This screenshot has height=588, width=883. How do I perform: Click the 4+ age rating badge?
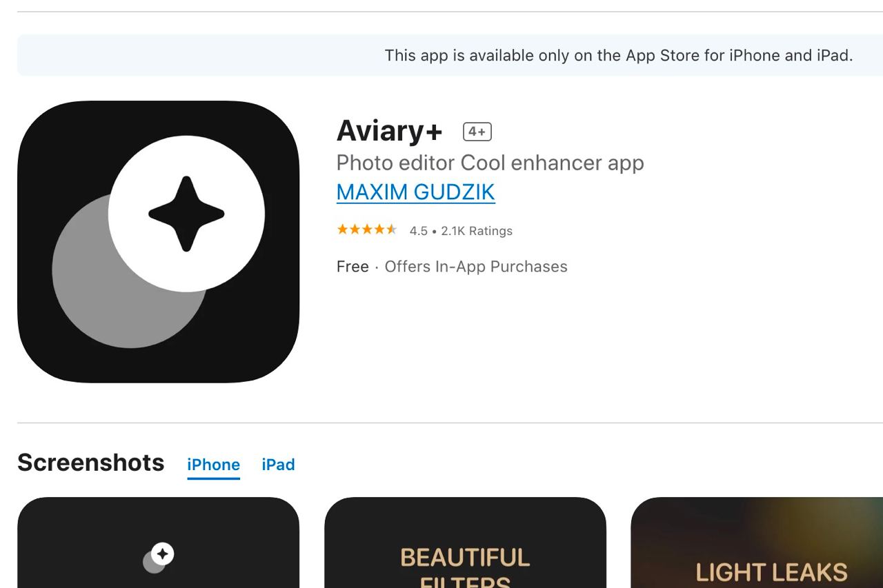[477, 131]
